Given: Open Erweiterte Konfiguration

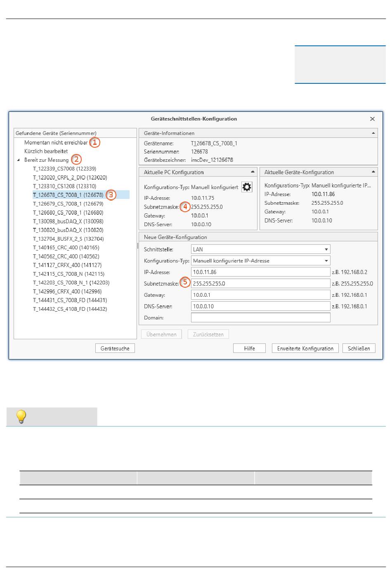Looking at the screenshot, I should (305, 348).
